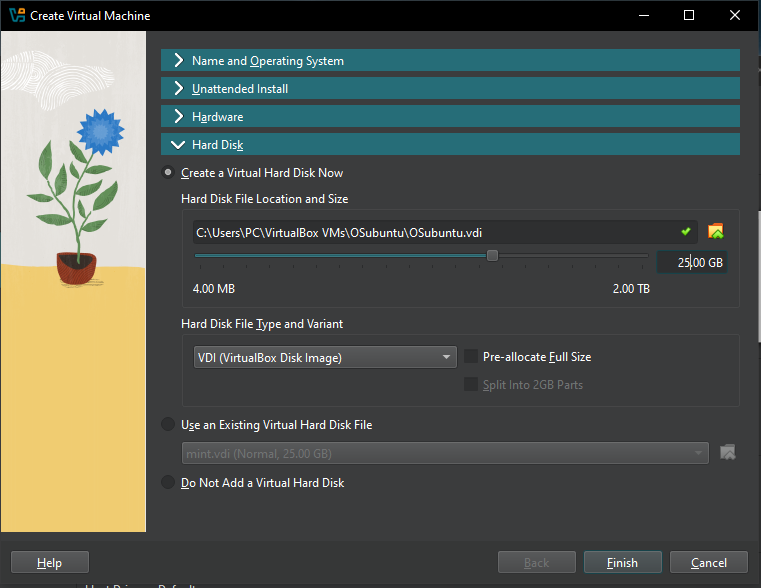Click the Cancel button
761x588 pixels.
(x=709, y=563)
